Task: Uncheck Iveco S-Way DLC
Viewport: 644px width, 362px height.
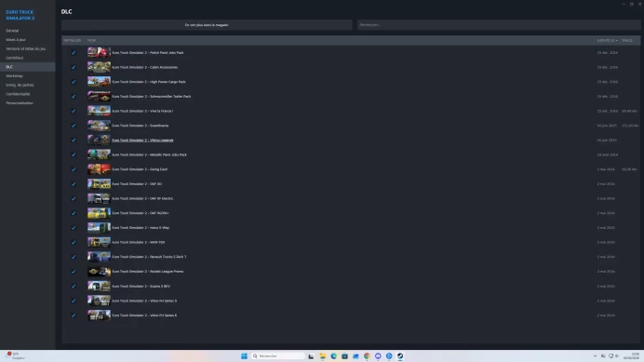Action: point(74,228)
